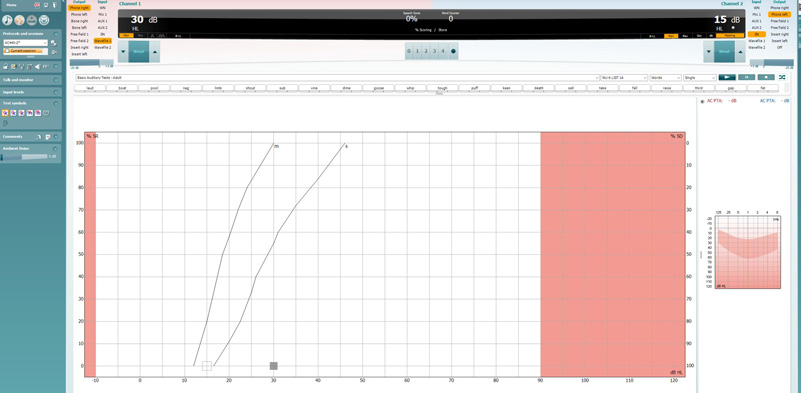801x393 pixels.
Task: Click the icon beside the Current session list
Action: coord(54,52)
